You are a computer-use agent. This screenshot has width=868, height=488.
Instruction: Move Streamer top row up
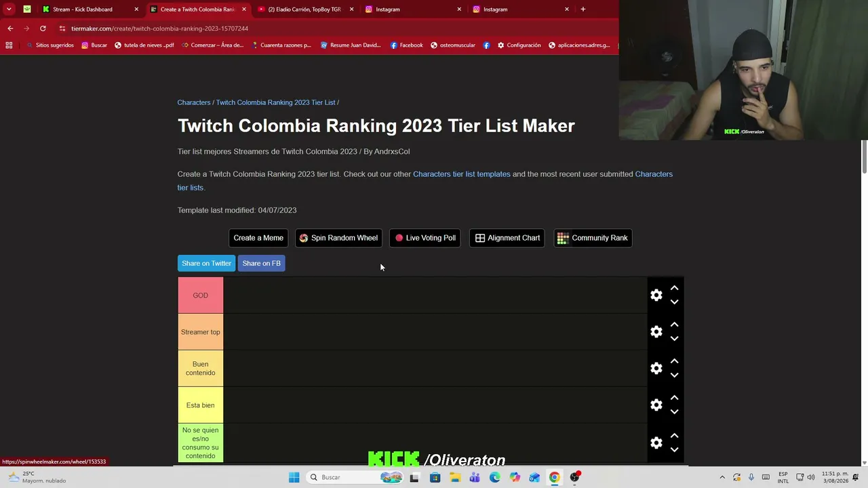pos(674,325)
